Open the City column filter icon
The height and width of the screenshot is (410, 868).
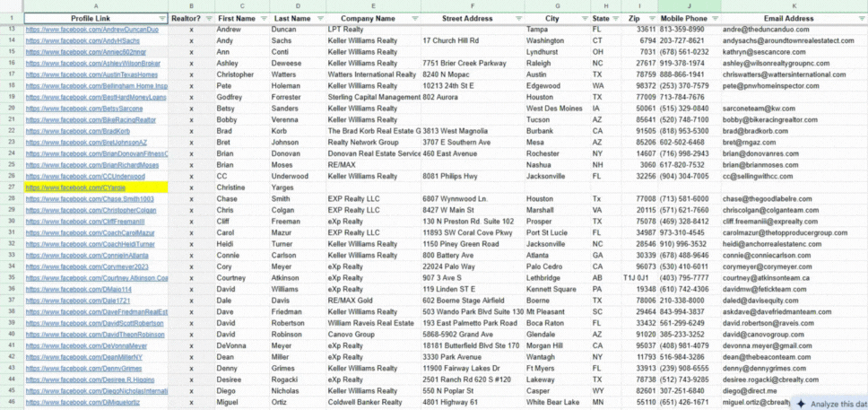coord(583,18)
